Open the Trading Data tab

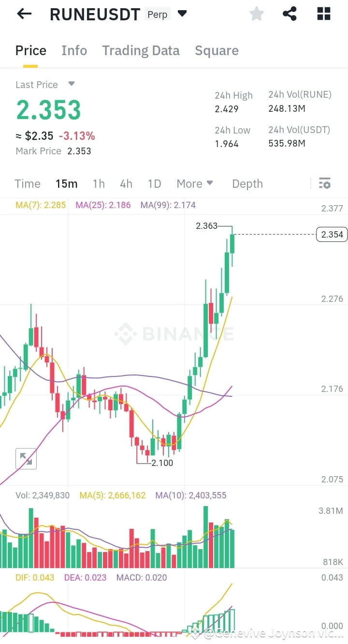point(141,50)
